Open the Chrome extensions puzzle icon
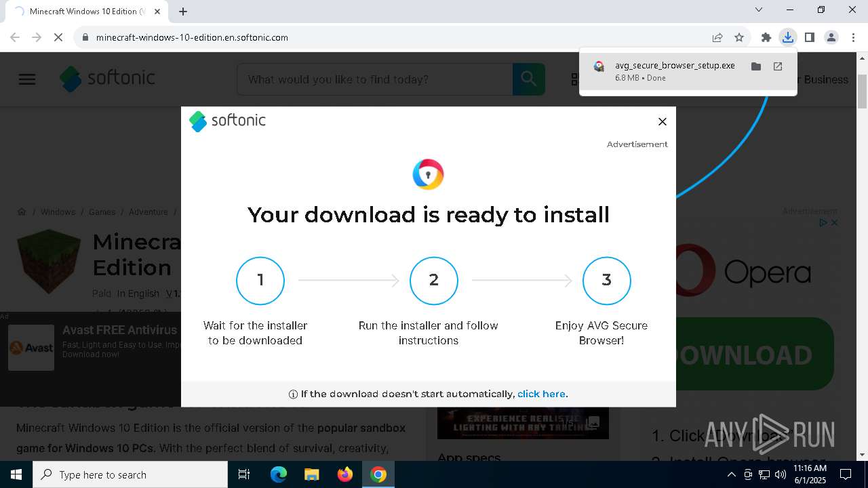The height and width of the screenshot is (488, 868). [766, 37]
